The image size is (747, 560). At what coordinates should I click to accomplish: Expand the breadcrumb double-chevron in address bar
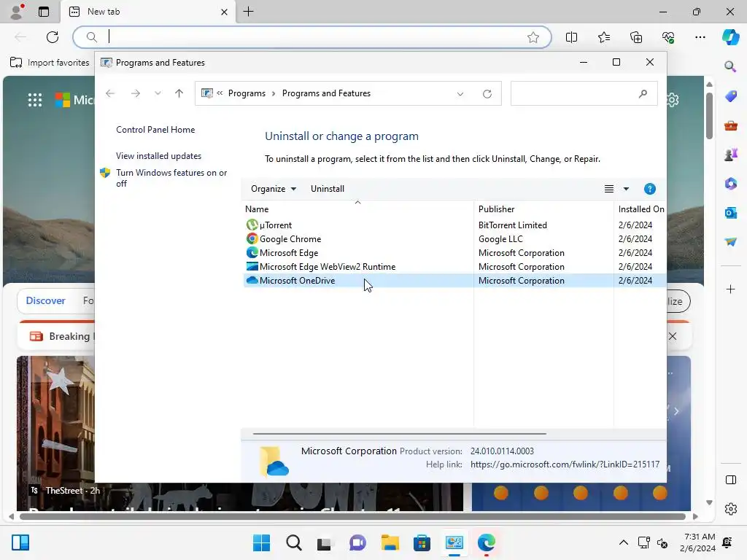pos(220,93)
